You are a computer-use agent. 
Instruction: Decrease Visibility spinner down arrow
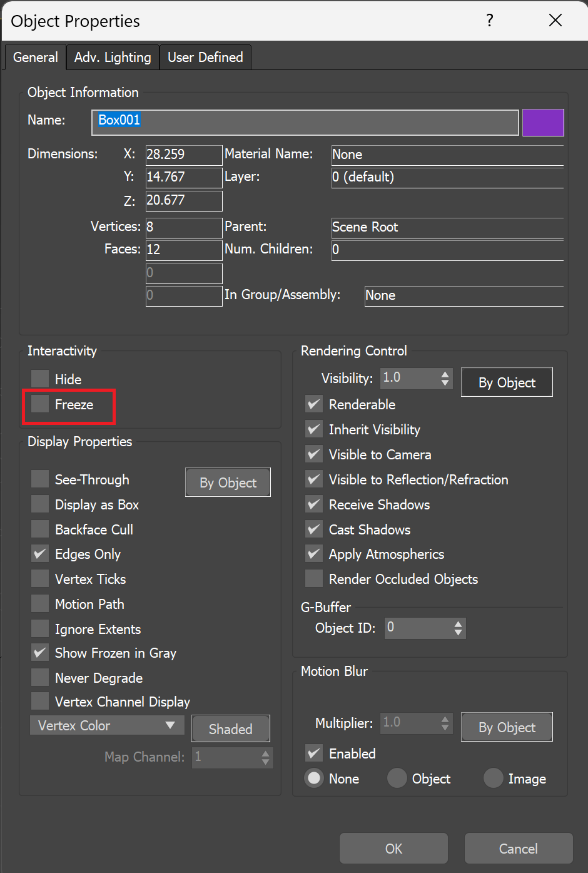[x=445, y=382]
